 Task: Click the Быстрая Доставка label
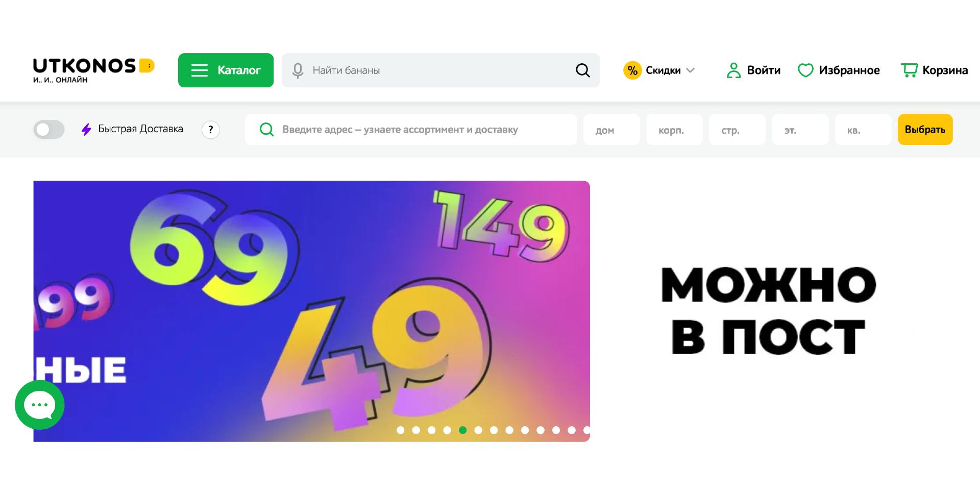tap(140, 129)
